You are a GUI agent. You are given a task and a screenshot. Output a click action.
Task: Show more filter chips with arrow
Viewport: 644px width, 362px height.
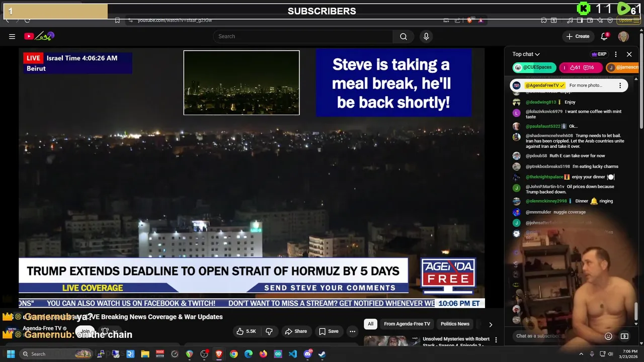tap(491, 324)
